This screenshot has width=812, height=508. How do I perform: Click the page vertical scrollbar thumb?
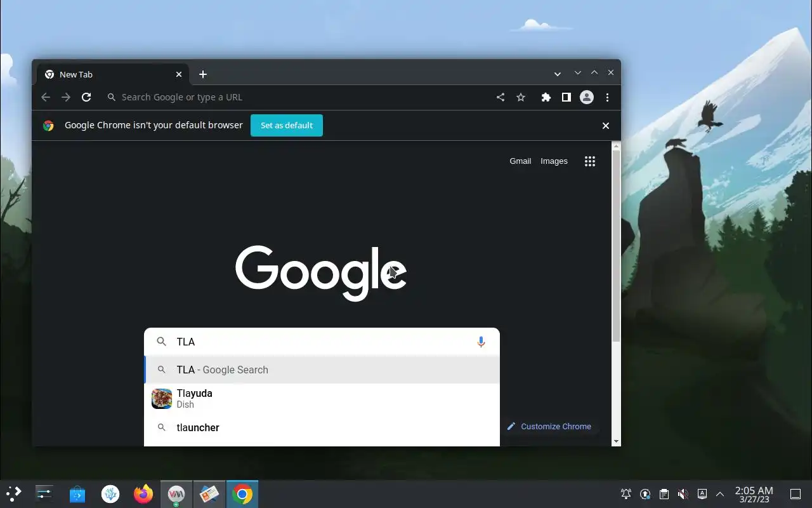pos(616,246)
